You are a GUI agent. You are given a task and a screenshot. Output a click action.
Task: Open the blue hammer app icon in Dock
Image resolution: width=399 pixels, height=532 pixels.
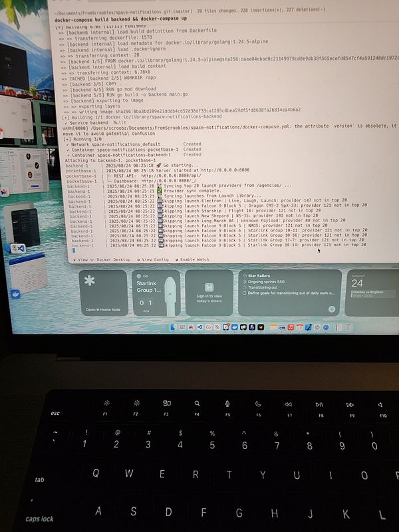(309, 327)
